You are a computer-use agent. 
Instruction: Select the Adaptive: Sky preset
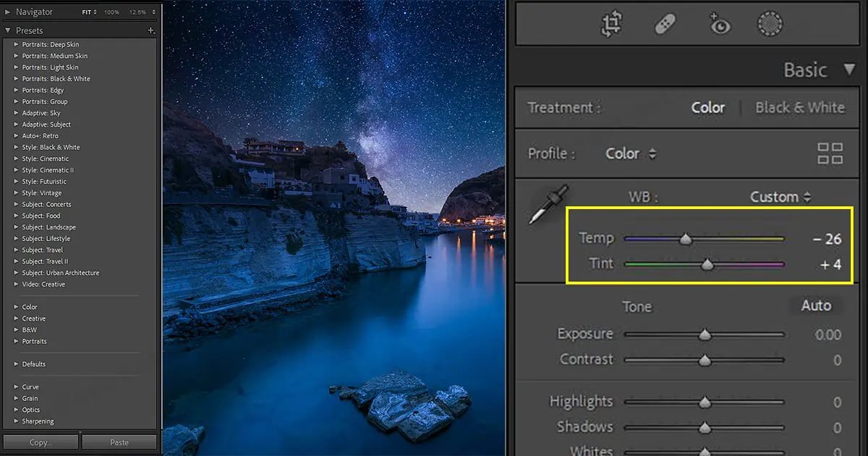click(x=41, y=112)
